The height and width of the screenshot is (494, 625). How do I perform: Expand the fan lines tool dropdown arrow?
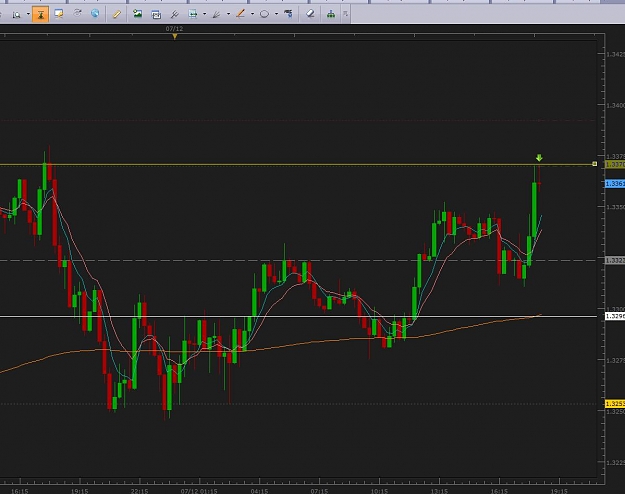[x=228, y=14]
